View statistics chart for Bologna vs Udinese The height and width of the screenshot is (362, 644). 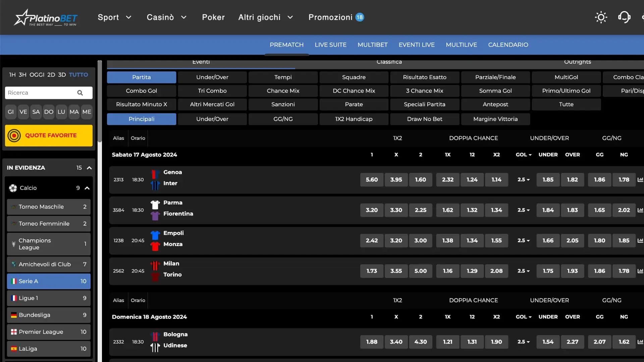640,342
